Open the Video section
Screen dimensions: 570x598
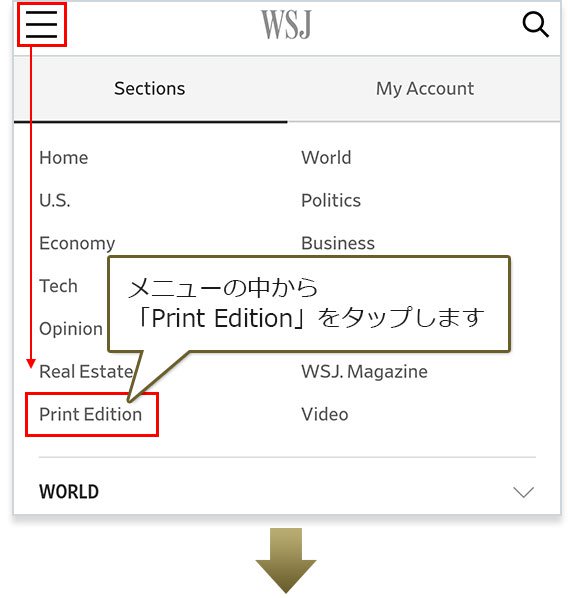tap(325, 415)
